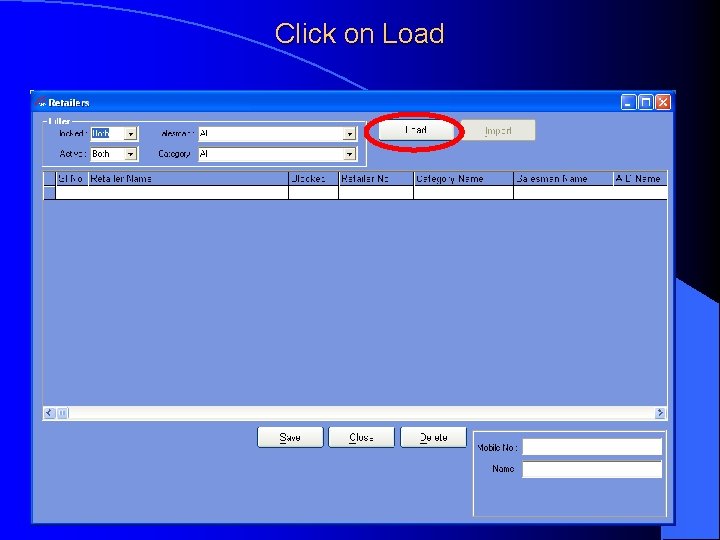
Task: Click the Retailers window title icon
Action: tap(41, 102)
